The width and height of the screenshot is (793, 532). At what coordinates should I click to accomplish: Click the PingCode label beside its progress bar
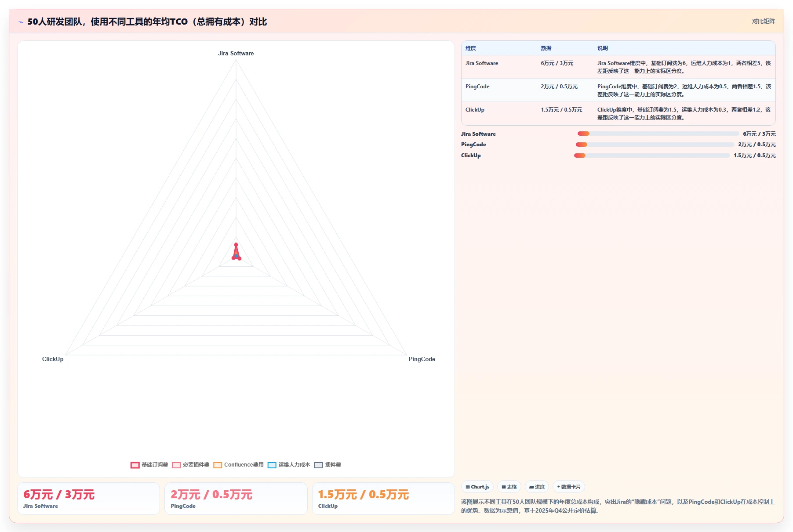coord(473,145)
